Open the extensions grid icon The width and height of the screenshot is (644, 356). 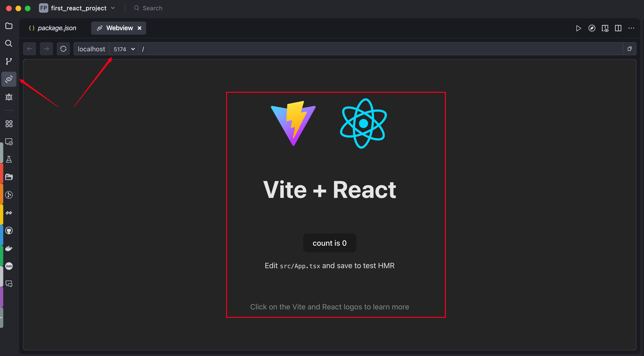point(9,124)
